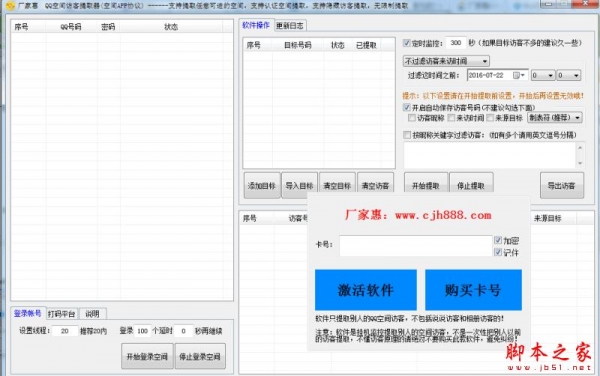This screenshot has height=376, width=600.
Task: Click the 停止登录空间 button
Action: tap(200, 356)
